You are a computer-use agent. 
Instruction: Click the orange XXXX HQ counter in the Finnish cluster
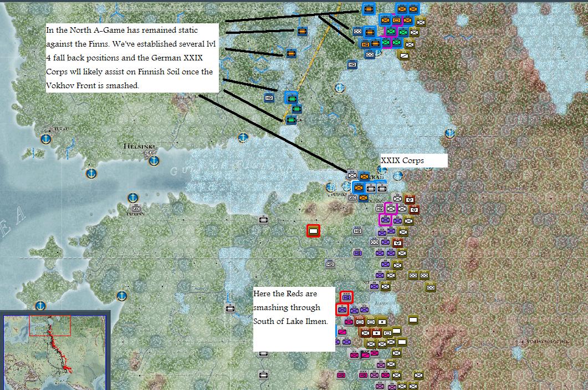[365, 44]
